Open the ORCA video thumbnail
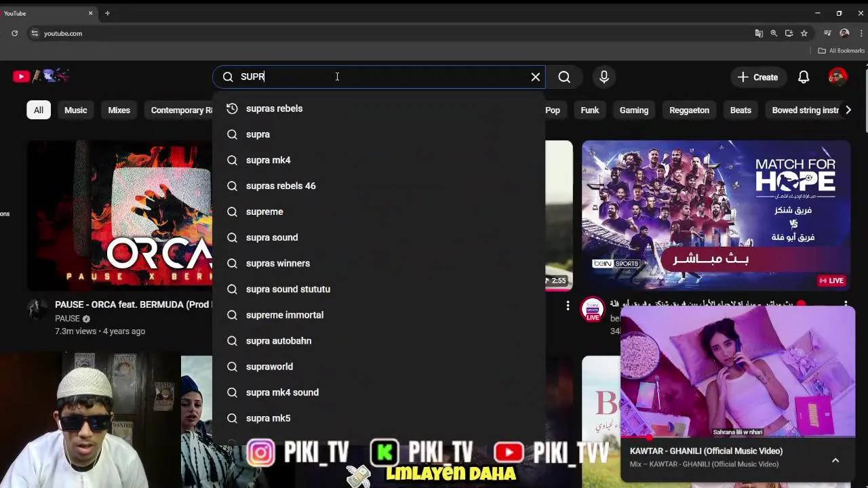 tap(119, 216)
